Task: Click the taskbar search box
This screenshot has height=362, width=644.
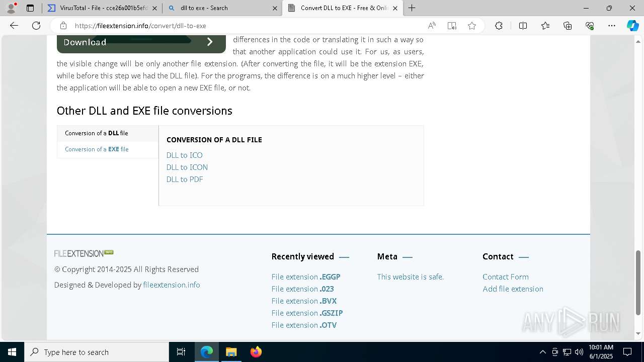Action: coord(97,352)
